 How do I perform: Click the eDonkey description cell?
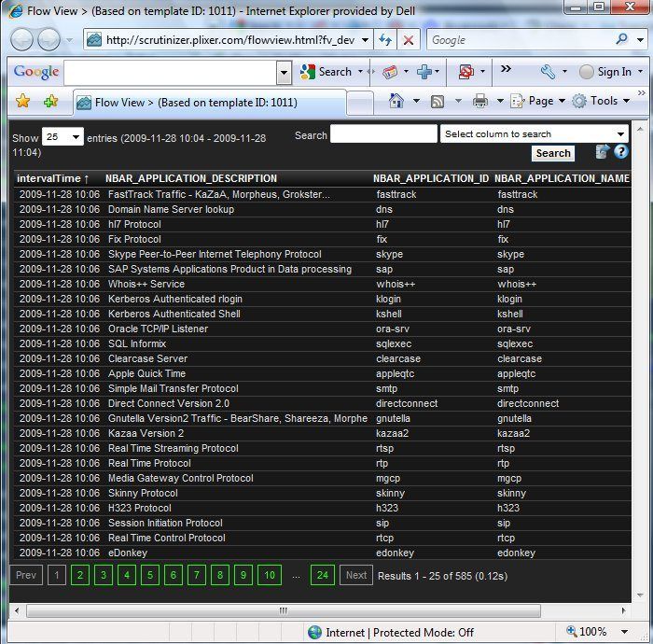128,553
